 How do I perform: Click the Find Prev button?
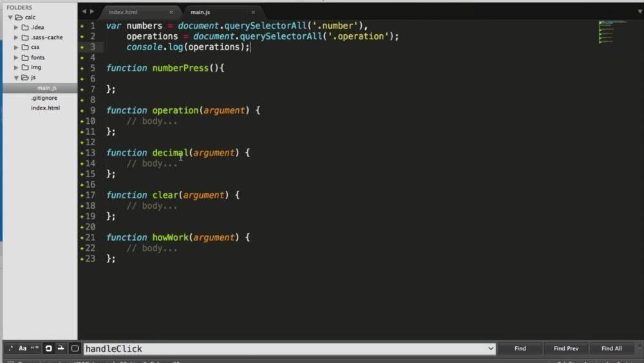(x=566, y=349)
